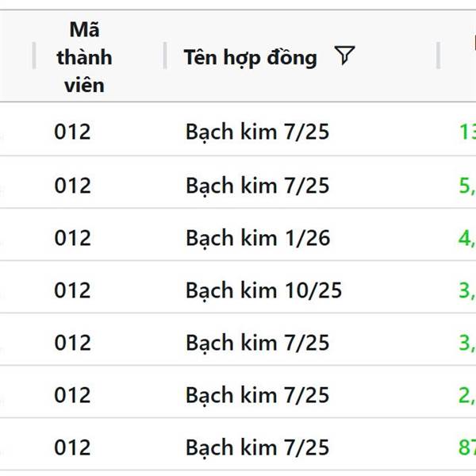Click the divider between Mã thành viên and Tên hợp đồng
Screen dimensions: 476x476
165,56
